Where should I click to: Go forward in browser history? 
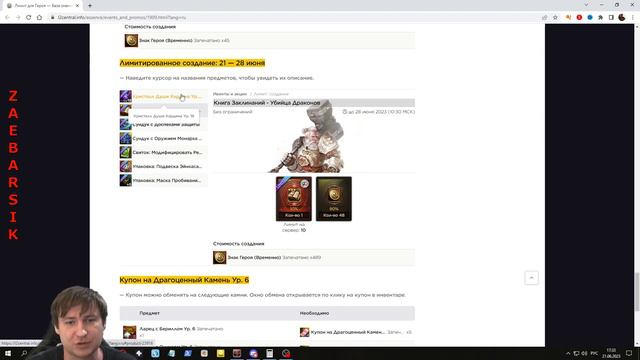18,18
